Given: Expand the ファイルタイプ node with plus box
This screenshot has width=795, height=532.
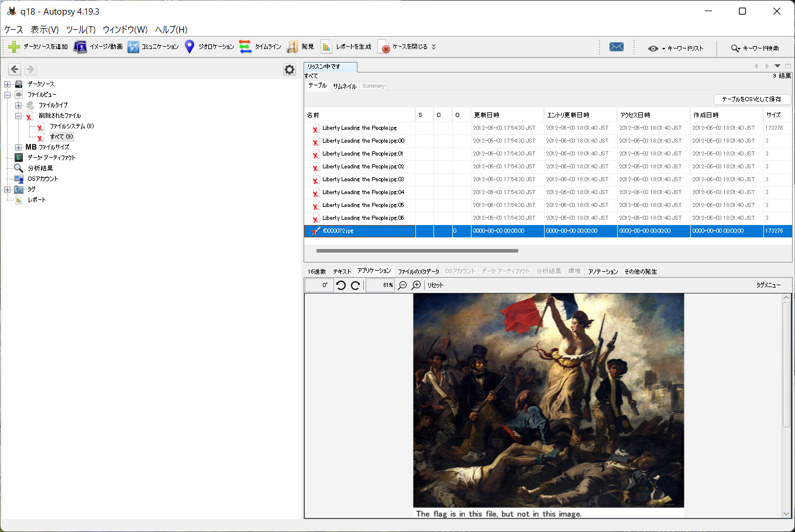Looking at the screenshot, I should click(x=19, y=105).
